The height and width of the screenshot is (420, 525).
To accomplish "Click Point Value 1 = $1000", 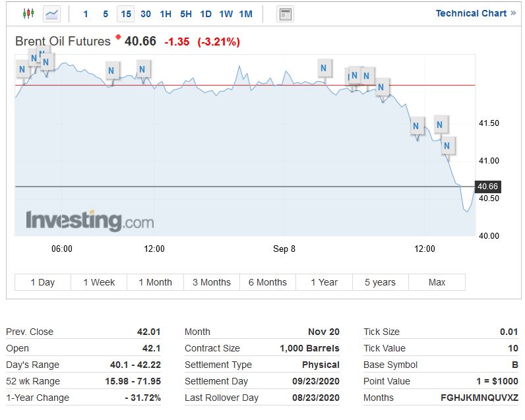I will (497, 381).
